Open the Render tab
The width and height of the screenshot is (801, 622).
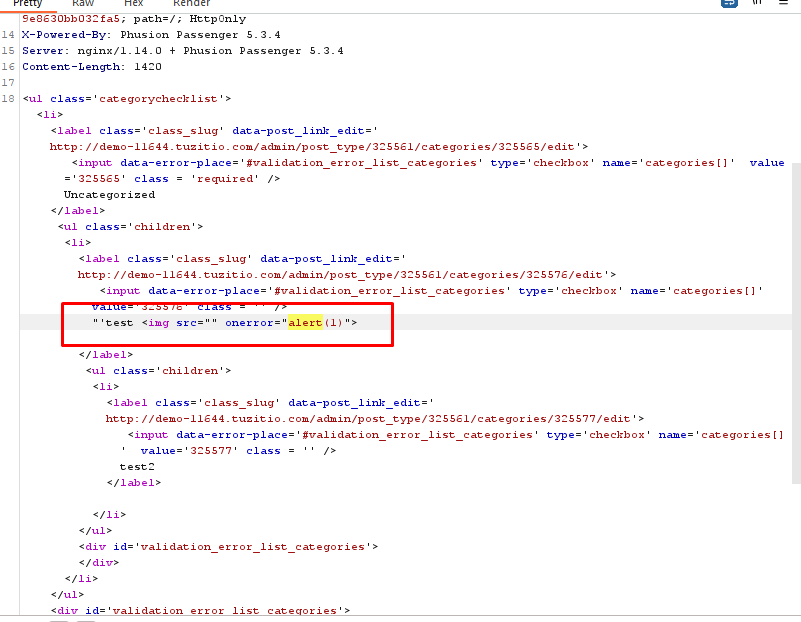point(193,3)
